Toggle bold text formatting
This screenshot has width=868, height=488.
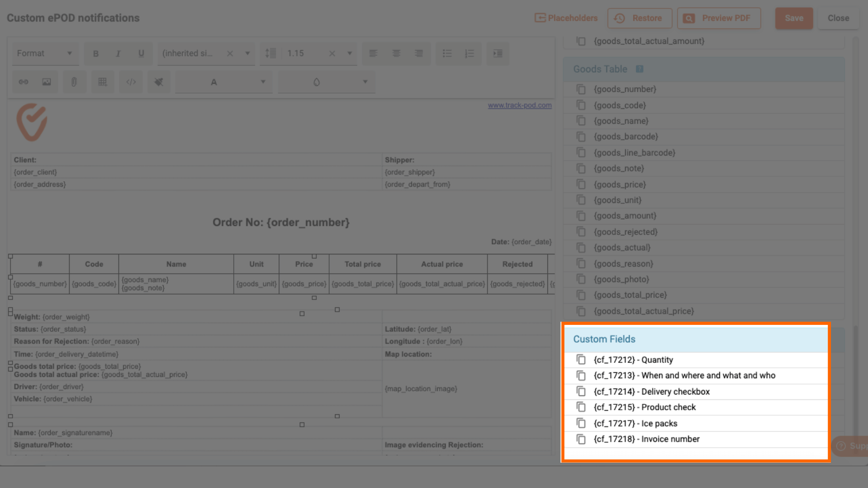[x=96, y=53]
